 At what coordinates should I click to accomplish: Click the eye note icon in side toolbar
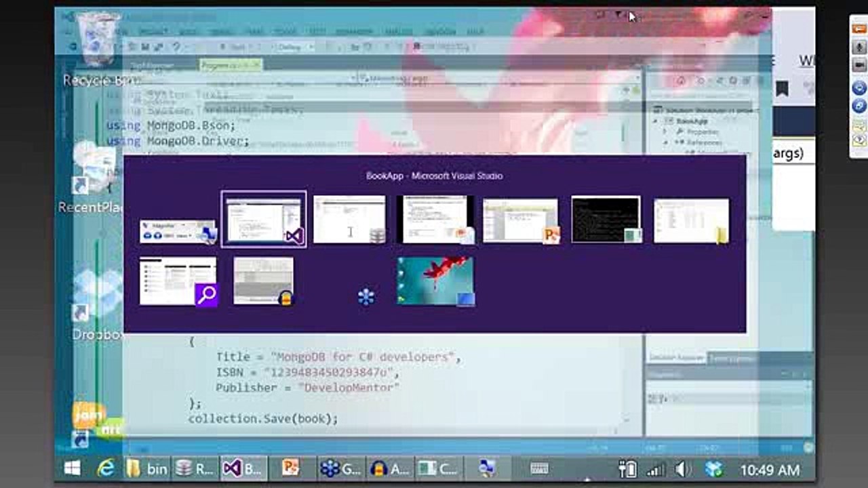coord(859,140)
